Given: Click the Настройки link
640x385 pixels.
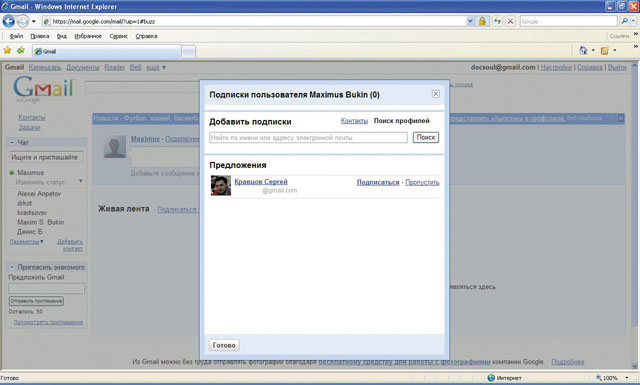Looking at the screenshot, I should pyautogui.click(x=556, y=67).
